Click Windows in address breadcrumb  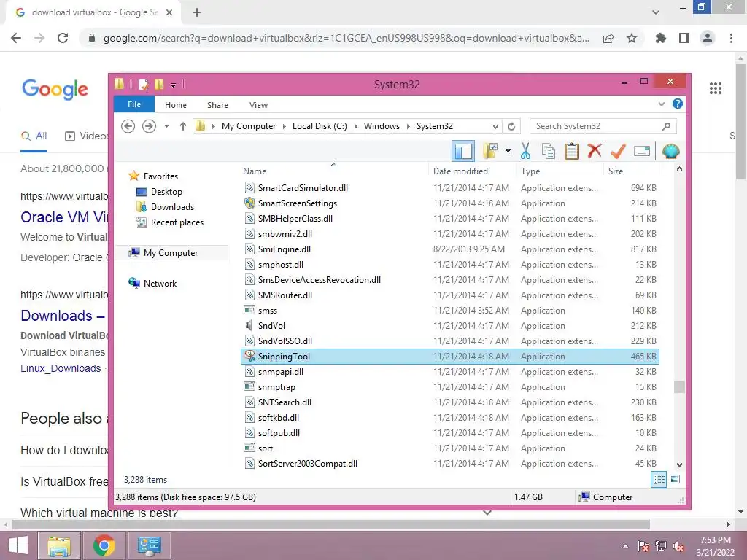tap(382, 126)
